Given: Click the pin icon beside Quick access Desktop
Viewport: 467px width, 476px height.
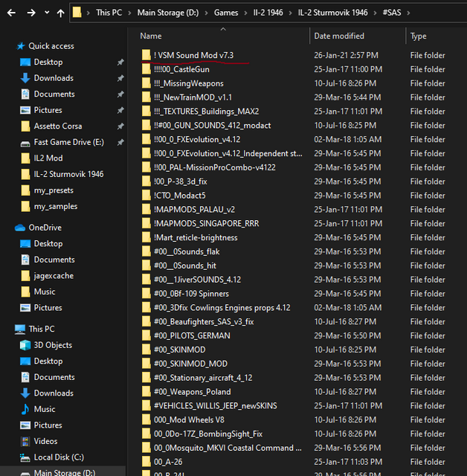Looking at the screenshot, I should (120, 62).
